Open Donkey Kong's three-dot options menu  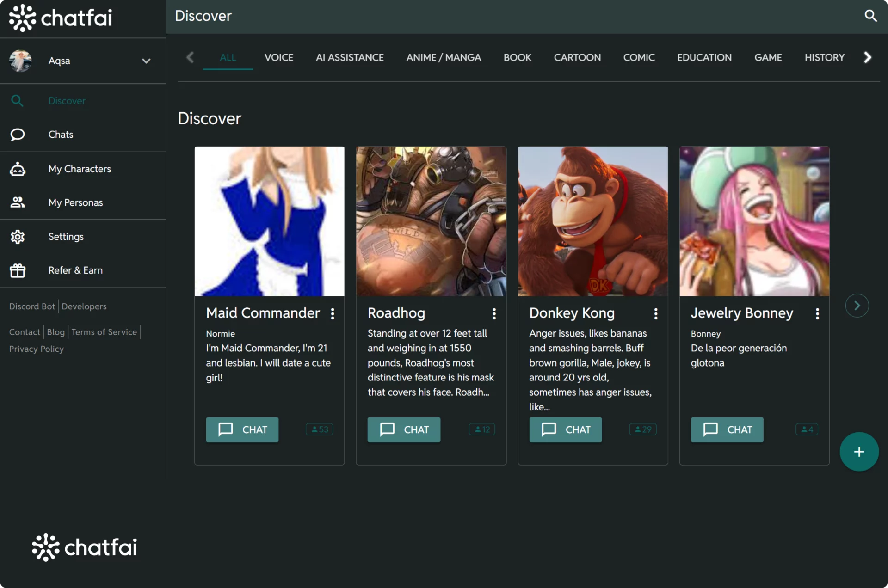[x=655, y=314]
